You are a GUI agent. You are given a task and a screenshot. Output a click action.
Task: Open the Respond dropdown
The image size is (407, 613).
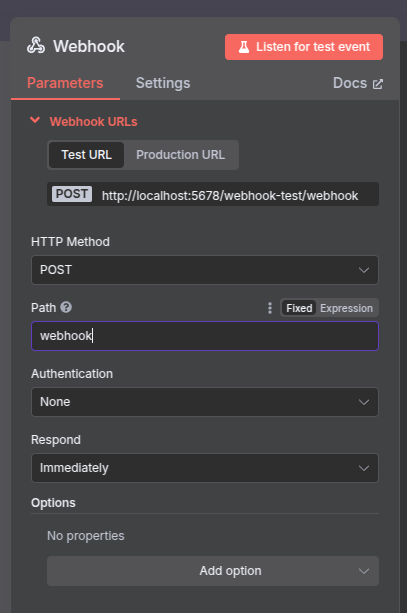205,468
